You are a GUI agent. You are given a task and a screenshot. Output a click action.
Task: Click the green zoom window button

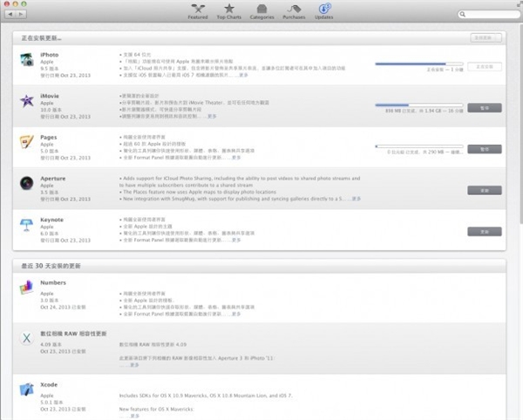click(24, 4)
